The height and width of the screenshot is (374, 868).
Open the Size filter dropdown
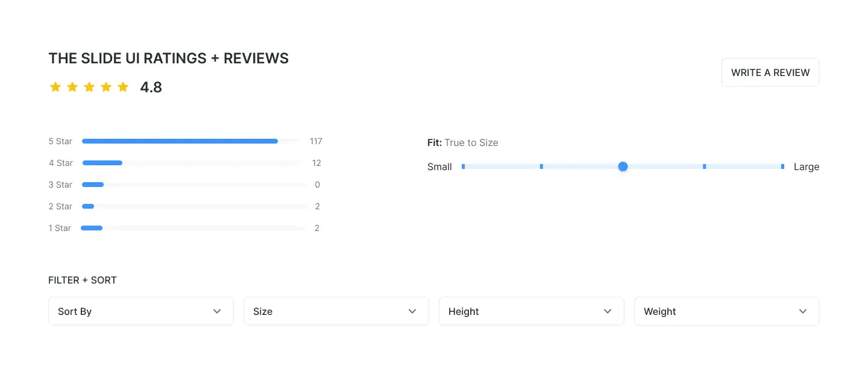tap(336, 311)
